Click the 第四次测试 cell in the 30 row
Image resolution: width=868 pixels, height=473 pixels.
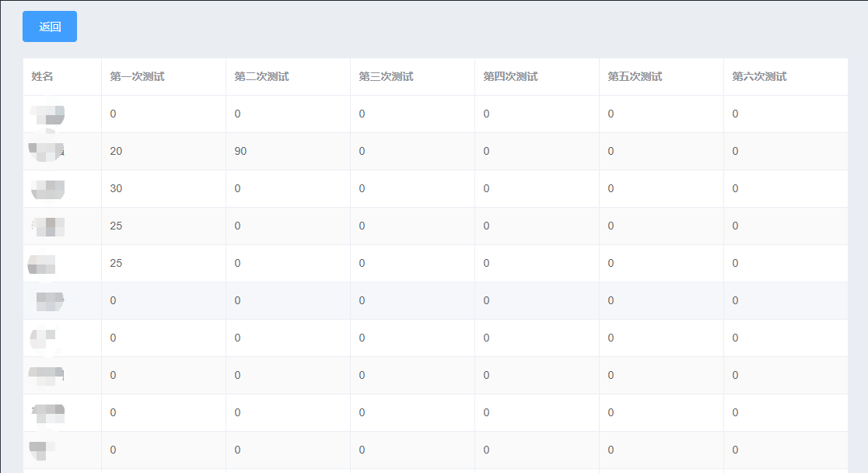coord(537,188)
